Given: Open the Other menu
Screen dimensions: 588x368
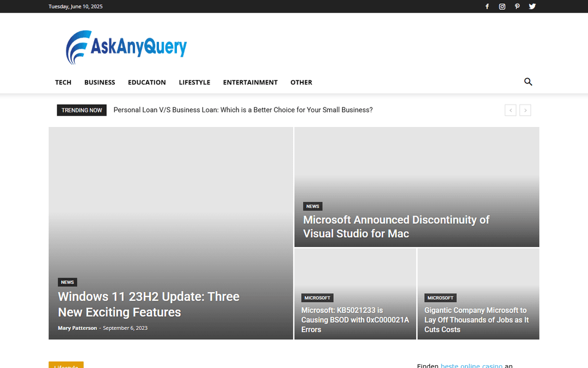Looking at the screenshot, I should point(301,82).
